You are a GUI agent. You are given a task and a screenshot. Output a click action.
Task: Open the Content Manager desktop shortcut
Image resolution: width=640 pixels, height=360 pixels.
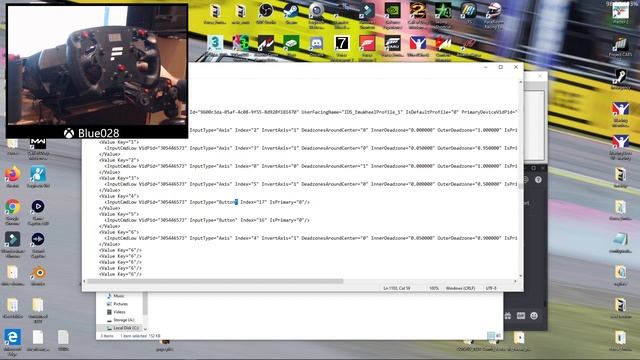pyautogui.click(x=443, y=47)
